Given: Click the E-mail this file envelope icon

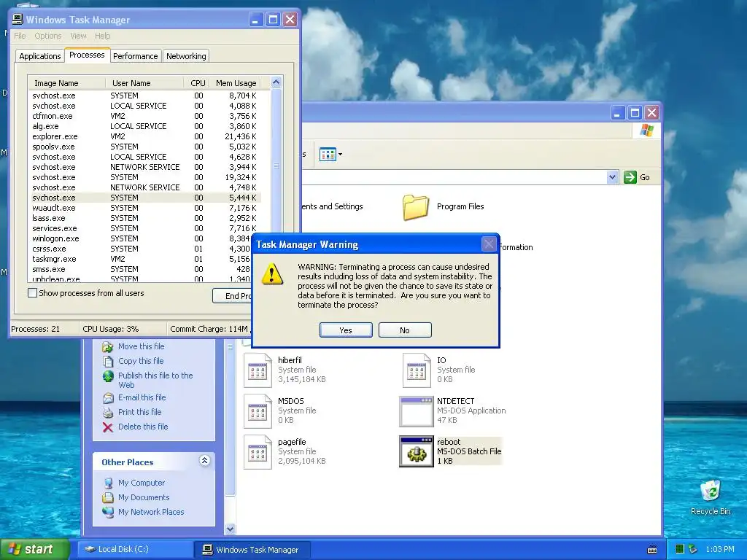Looking at the screenshot, I should tap(108, 397).
